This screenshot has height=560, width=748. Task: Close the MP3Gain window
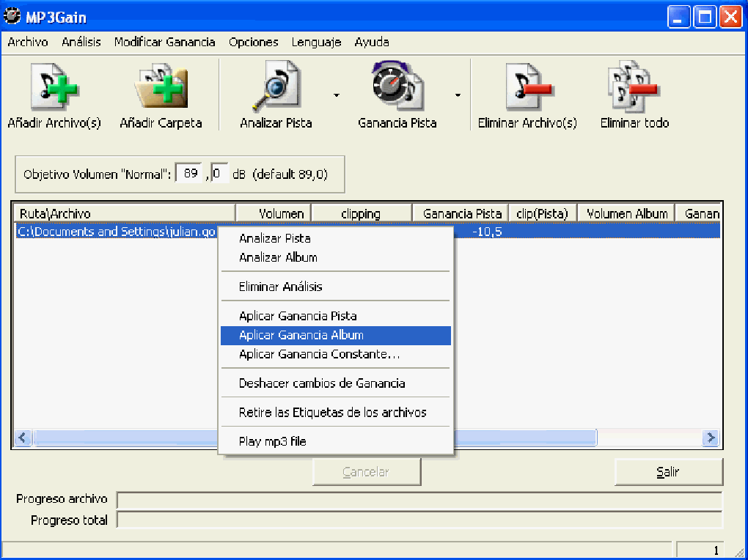[730, 18]
